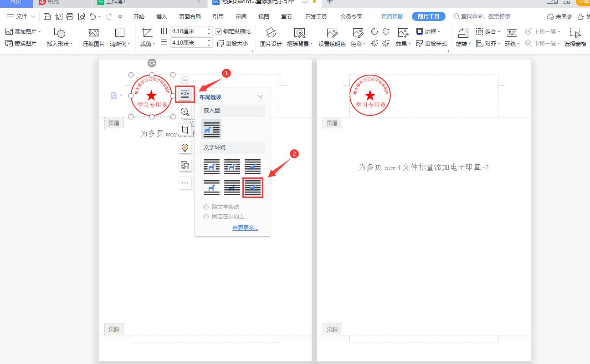The width and height of the screenshot is (590, 364).
Task: Select the behind text wrap layout option
Action: [232, 187]
